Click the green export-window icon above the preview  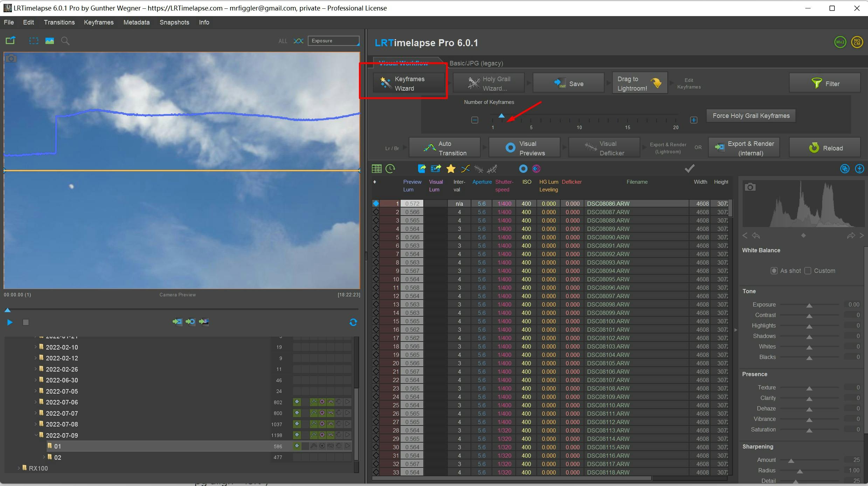[x=11, y=41]
